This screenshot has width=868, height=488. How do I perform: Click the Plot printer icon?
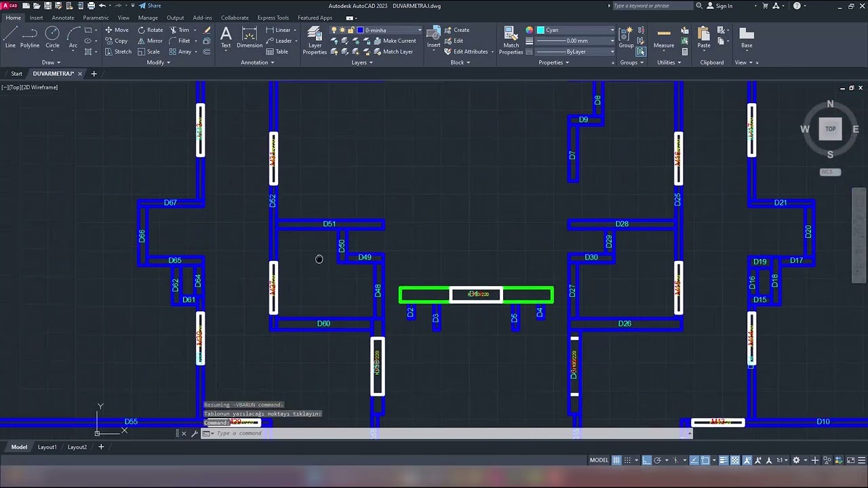91,5
